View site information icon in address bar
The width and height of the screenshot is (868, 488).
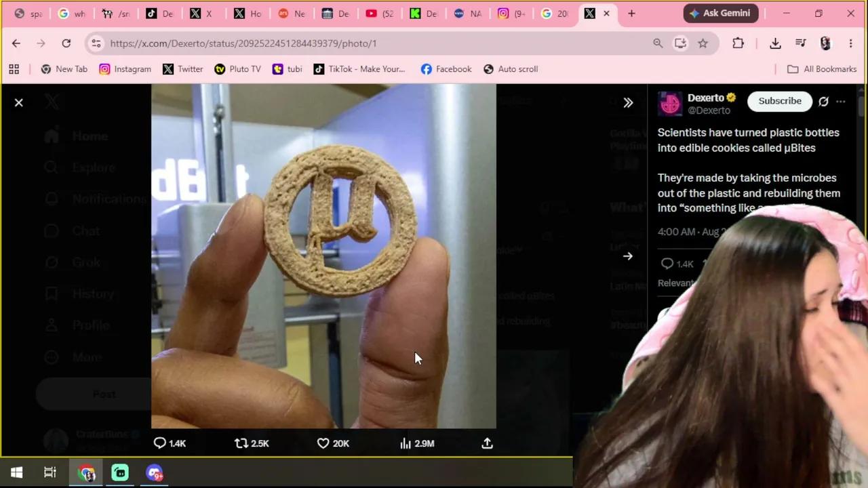[96, 43]
